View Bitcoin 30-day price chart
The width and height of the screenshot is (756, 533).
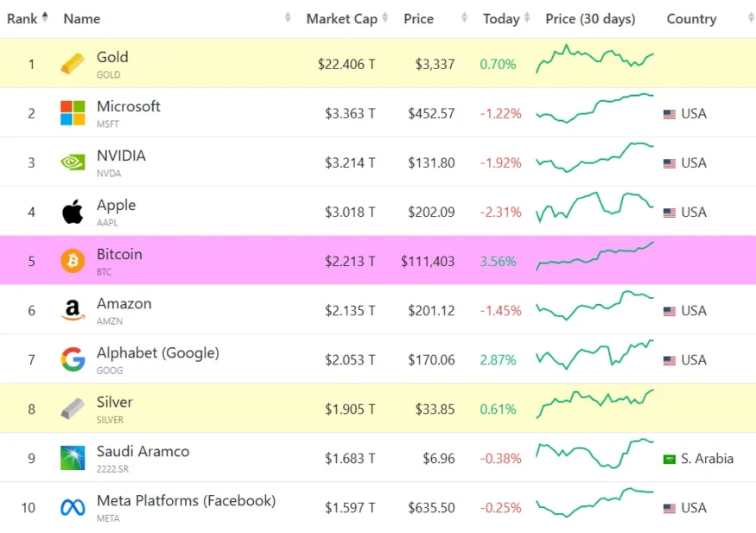[x=594, y=256]
